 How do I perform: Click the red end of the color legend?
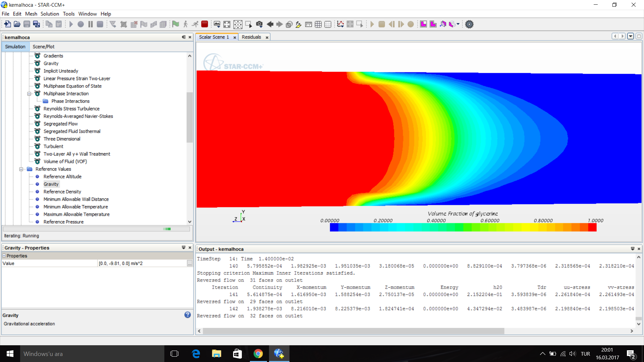(592, 227)
